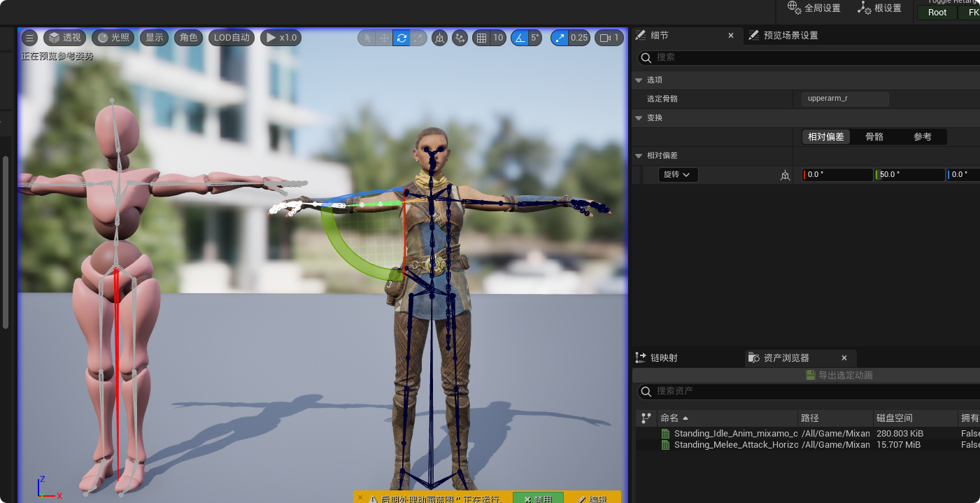Image resolution: width=980 pixels, height=503 pixels.
Task: Focus the details 搜索 search field
Action: pyautogui.click(x=809, y=57)
